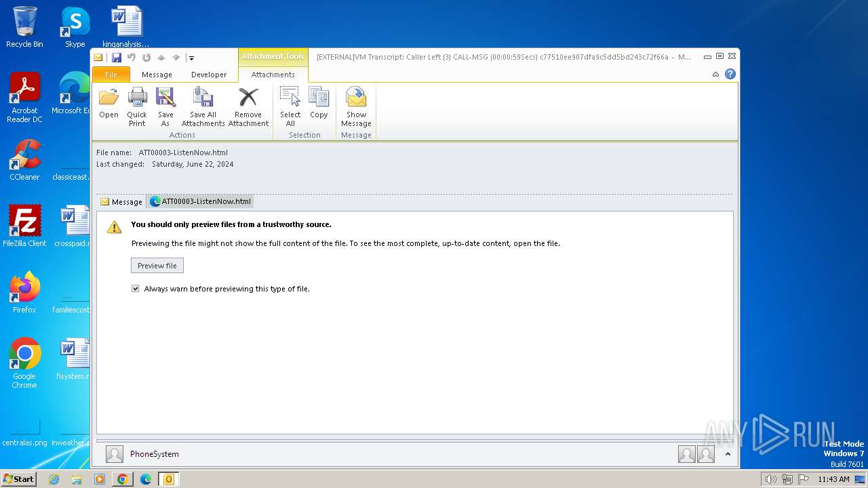Open Google Chrome from the taskbar
Image resolution: width=868 pixels, height=488 pixels.
tap(123, 479)
